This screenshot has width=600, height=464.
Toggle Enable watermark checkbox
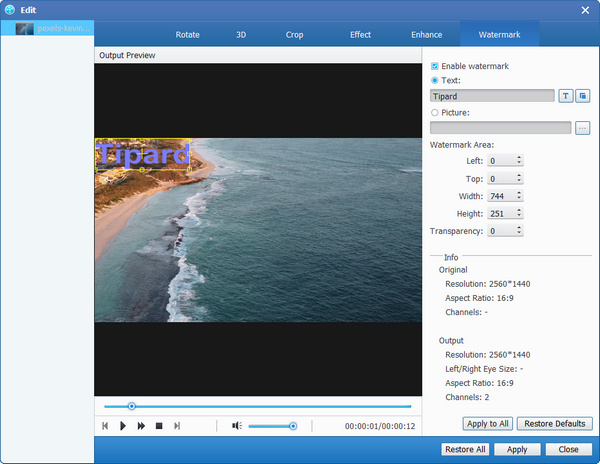point(435,66)
